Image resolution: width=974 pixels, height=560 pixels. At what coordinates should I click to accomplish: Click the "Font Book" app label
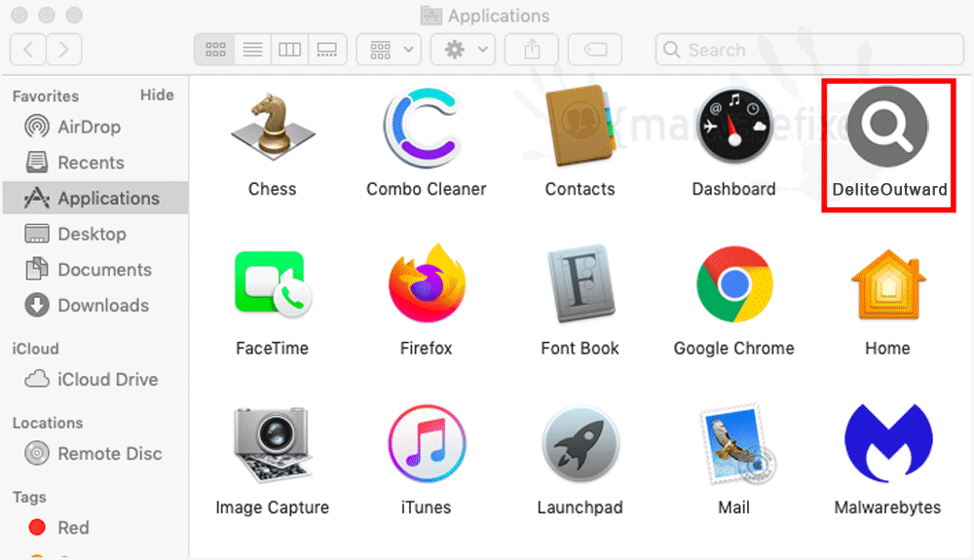pos(580,349)
